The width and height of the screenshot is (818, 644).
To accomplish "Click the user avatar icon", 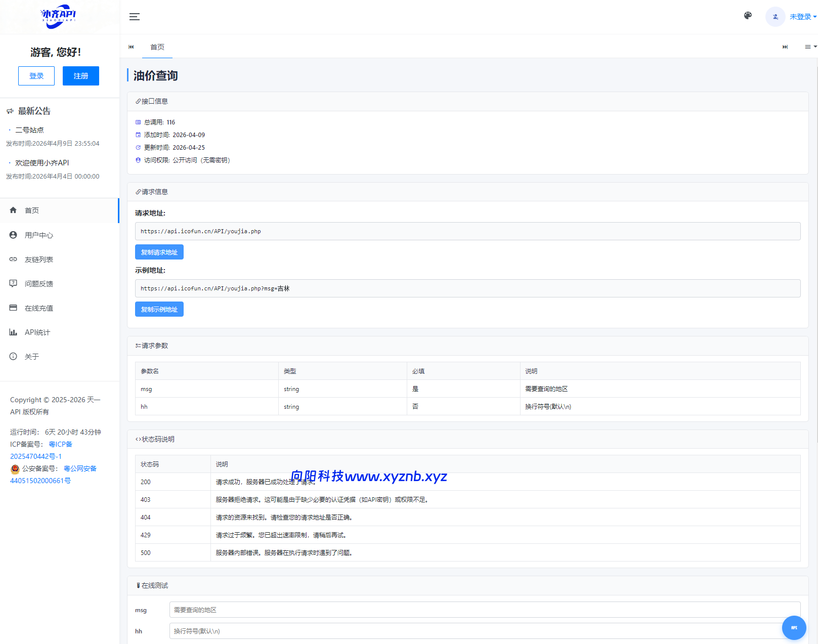I will pyautogui.click(x=775, y=17).
